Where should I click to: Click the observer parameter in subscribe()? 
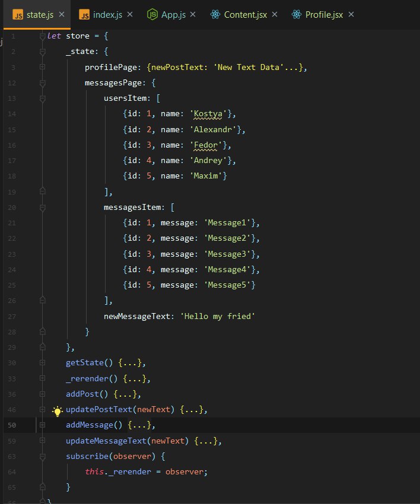point(132,456)
